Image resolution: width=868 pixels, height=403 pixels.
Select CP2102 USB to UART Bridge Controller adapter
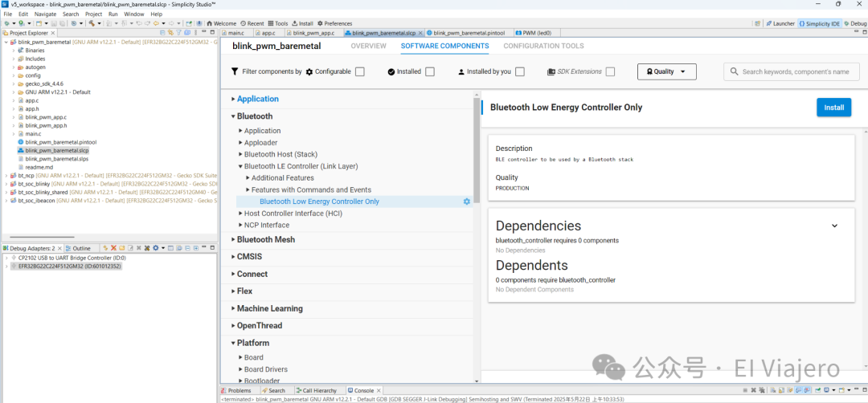(x=72, y=258)
